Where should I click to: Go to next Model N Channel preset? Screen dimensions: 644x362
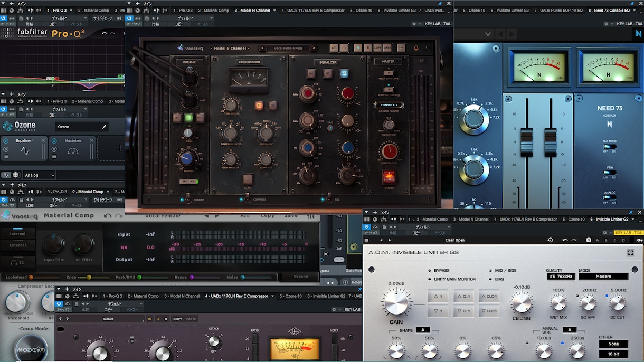(314, 48)
